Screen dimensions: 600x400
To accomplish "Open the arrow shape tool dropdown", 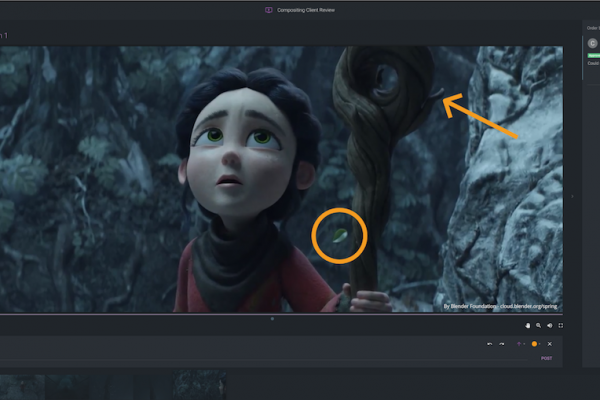I will pos(524,344).
